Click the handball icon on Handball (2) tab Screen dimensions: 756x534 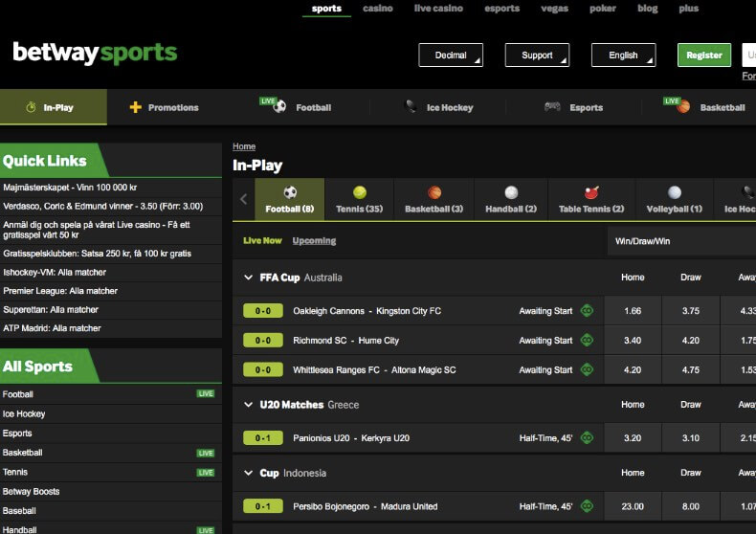coord(512,192)
